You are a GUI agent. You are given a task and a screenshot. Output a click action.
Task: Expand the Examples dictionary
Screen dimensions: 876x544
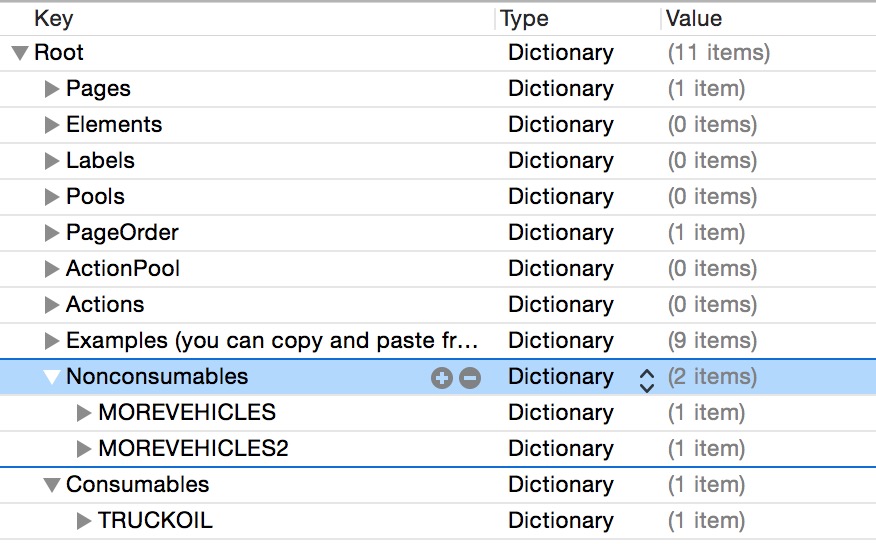pyautogui.click(x=52, y=341)
